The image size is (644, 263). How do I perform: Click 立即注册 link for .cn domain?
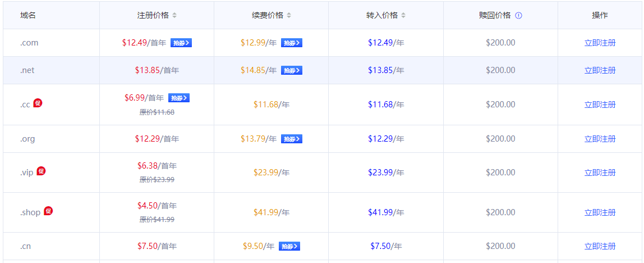(600, 246)
